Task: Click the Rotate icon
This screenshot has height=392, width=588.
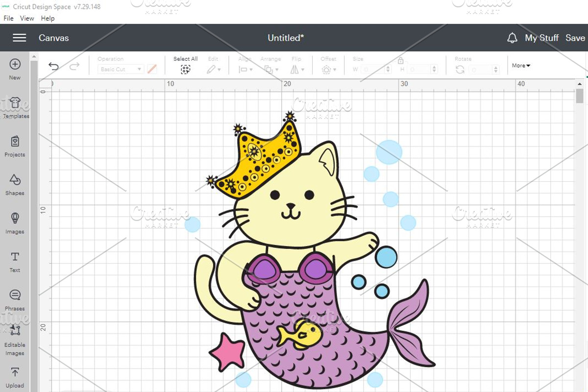Action: pyautogui.click(x=460, y=70)
